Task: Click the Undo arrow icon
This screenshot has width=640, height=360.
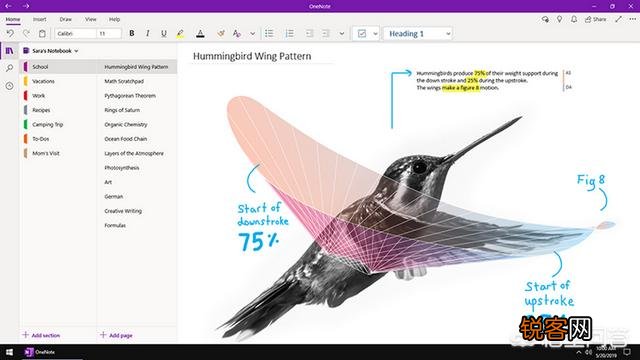Action: point(10,33)
